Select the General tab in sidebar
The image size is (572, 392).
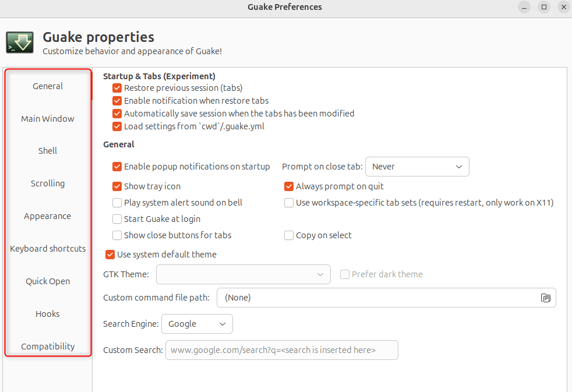[48, 86]
